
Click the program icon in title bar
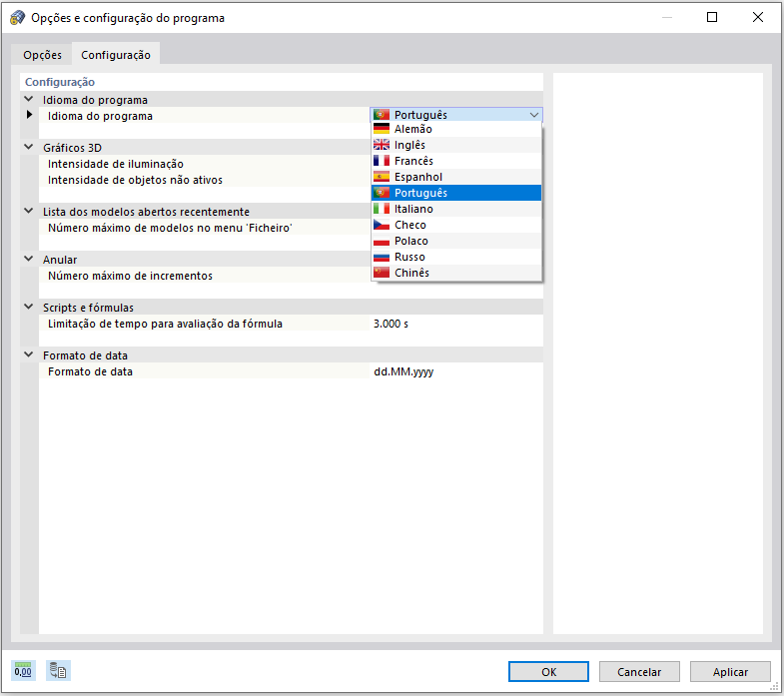[x=17, y=18]
